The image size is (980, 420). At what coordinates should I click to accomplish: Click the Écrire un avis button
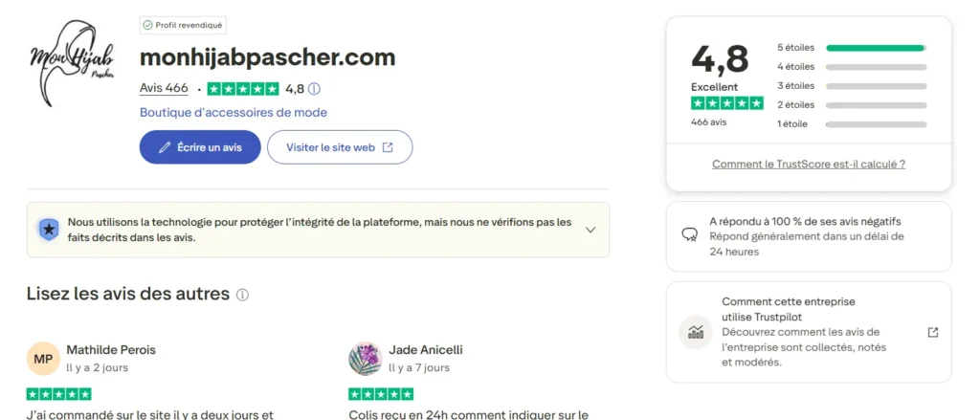pos(200,147)
